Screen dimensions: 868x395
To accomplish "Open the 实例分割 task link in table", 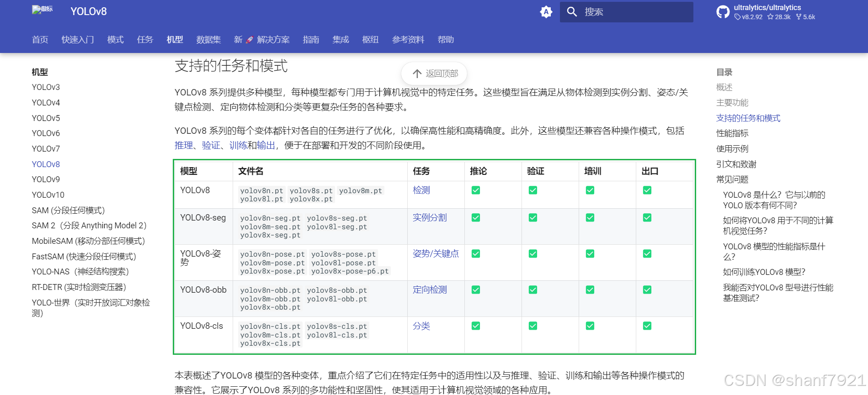I will (430, 217).
